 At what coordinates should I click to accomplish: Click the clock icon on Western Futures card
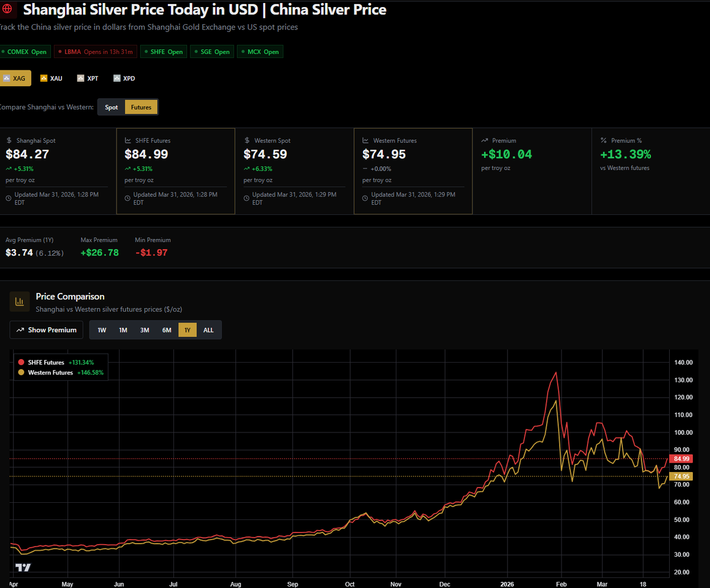point(365,198)
